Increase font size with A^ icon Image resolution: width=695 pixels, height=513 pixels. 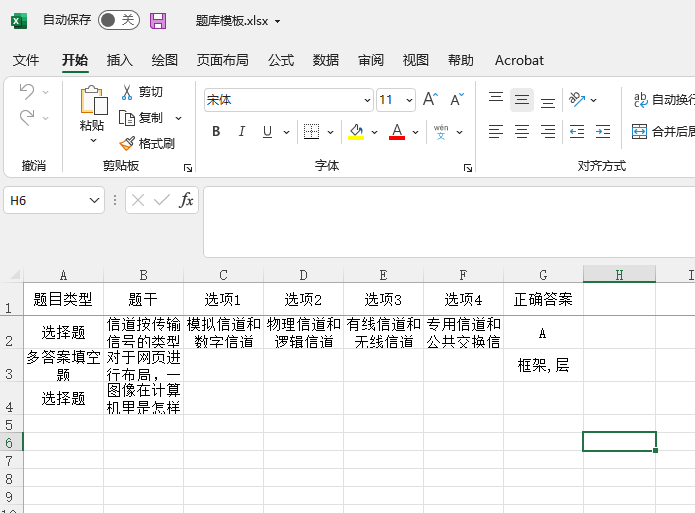tap(430, 99)
